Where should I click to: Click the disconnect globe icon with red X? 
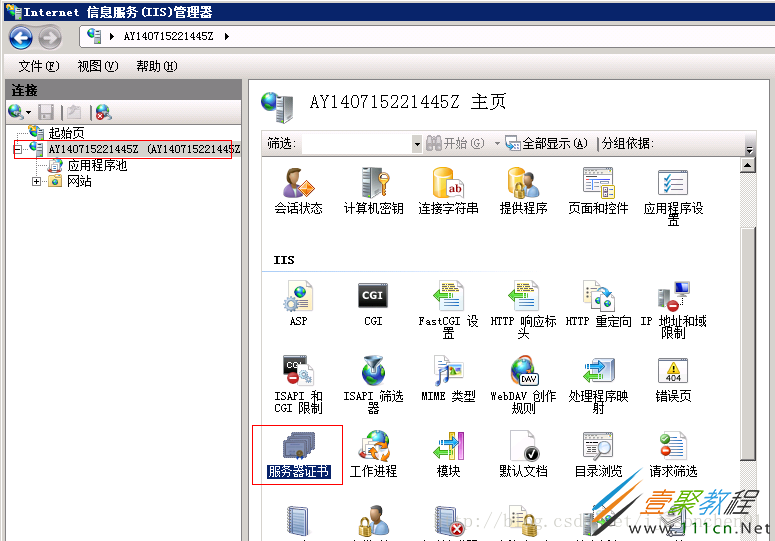coord(103,112)
